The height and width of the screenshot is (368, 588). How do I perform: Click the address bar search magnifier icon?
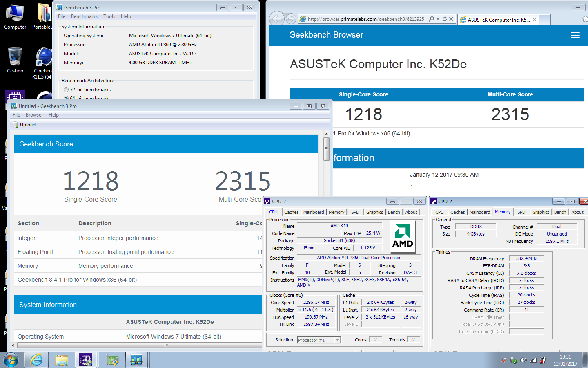[x=432, y=19]
